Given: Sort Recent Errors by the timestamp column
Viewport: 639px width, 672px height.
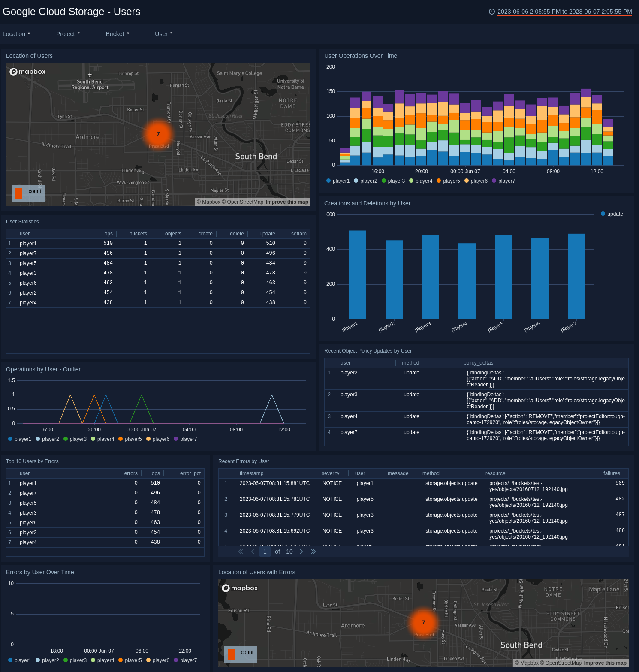Looking at the screenshot, I should [x=251, y=473].
